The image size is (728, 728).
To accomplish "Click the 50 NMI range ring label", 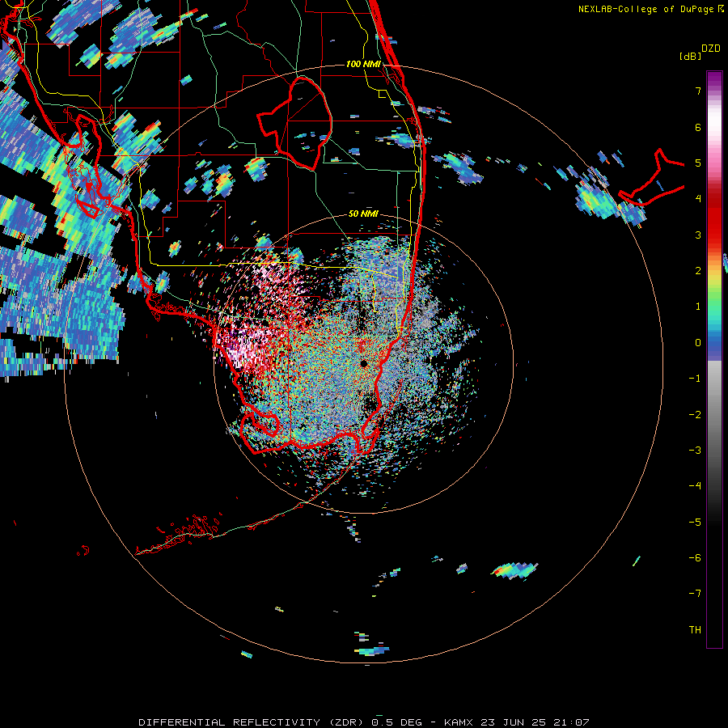I will click(x=363, y=214).
